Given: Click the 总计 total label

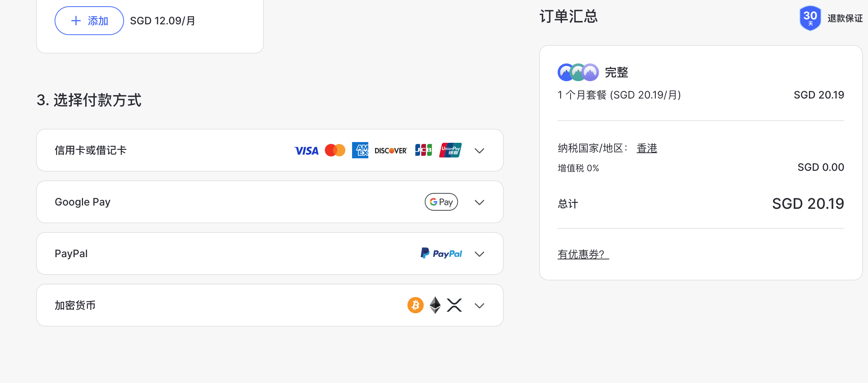Looking at the screenshot, I should click(568, 204).
